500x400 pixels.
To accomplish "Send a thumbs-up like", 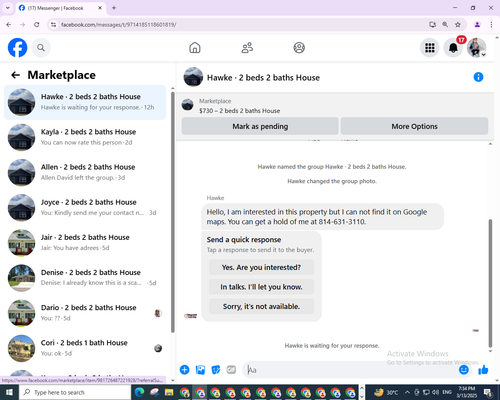I will coord(483,370).
